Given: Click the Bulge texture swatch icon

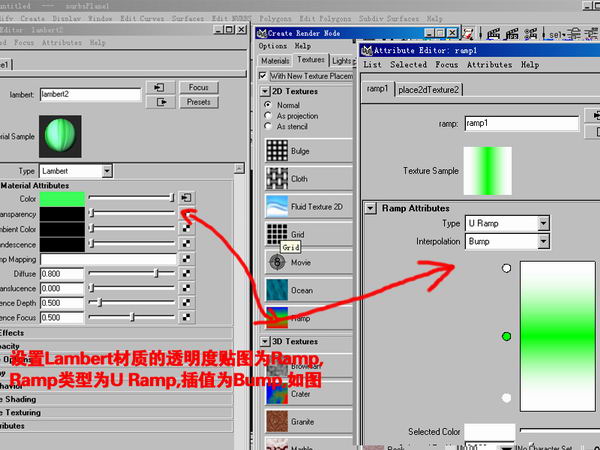Looking at the screenshot, I should 277,150.
